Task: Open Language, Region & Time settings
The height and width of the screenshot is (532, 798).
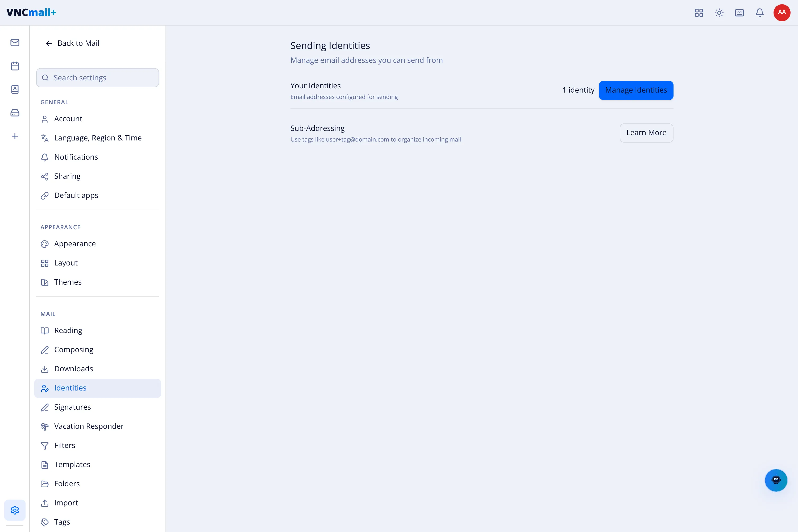Action: [x=98, y=138]
